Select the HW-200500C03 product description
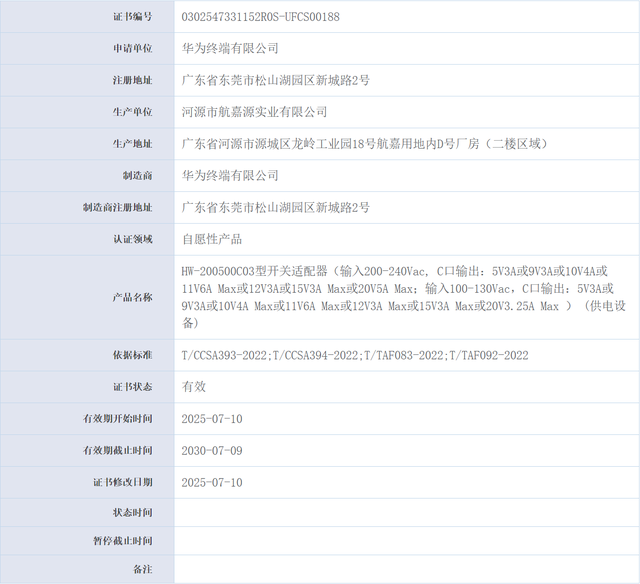The image size is (640, 584). click(404, 297)
